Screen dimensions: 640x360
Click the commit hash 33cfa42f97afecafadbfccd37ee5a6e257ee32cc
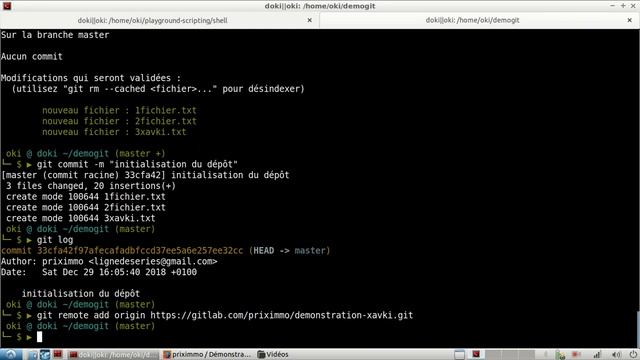pyautogui.click(x=140, y=251)
